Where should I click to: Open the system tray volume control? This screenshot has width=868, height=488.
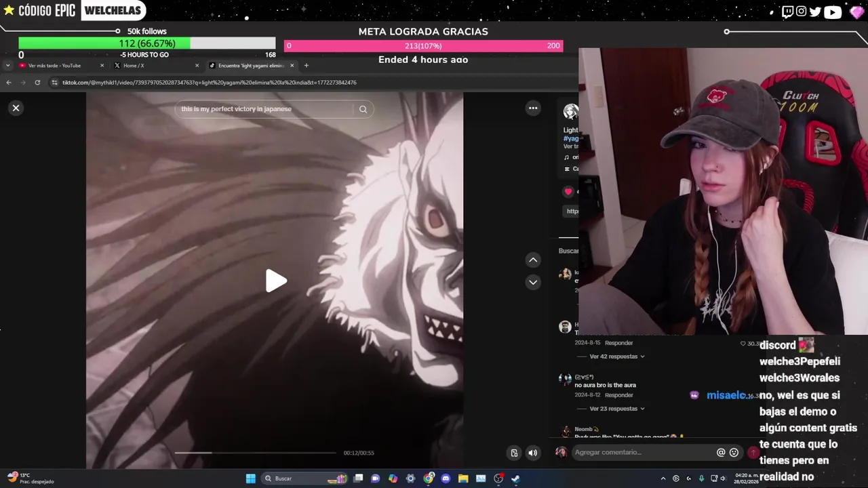pos(724,479)
